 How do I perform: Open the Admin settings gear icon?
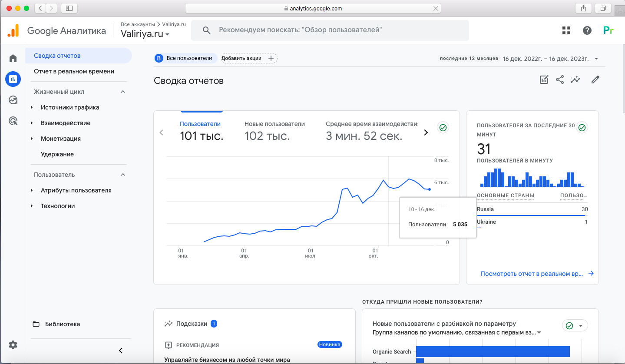click(13, 345)
